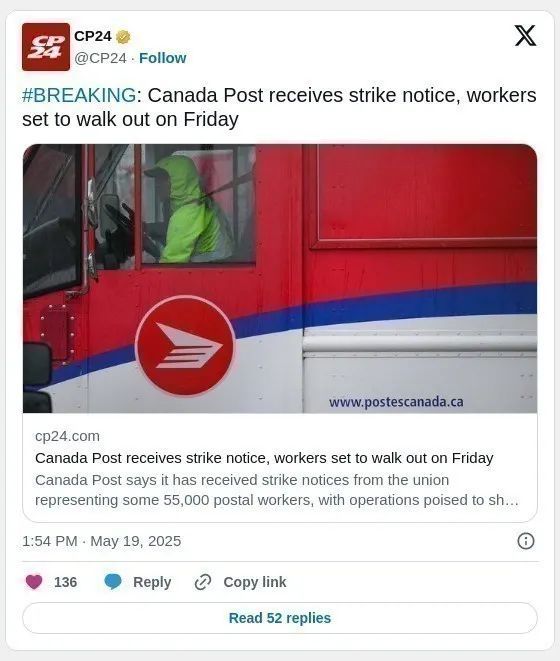The image size is (560, 661).
Task: Click the gold verified badge
Action: coord(123,37)
